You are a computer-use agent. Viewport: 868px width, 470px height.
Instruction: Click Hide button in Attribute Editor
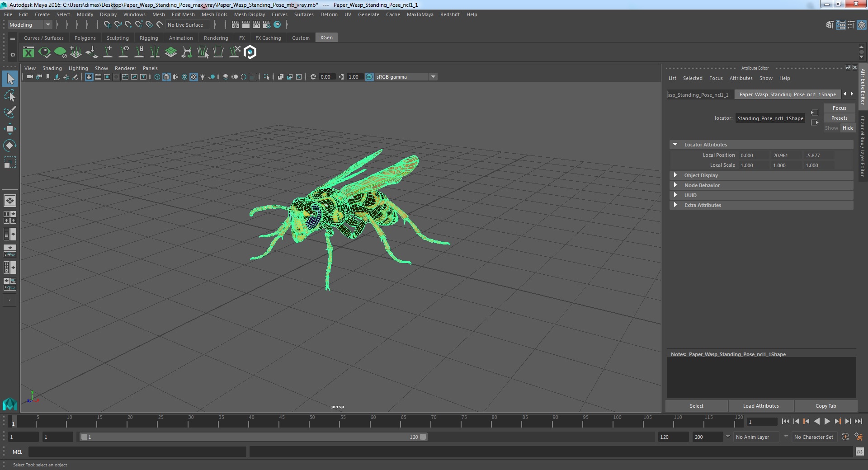[x=848, y=128]
